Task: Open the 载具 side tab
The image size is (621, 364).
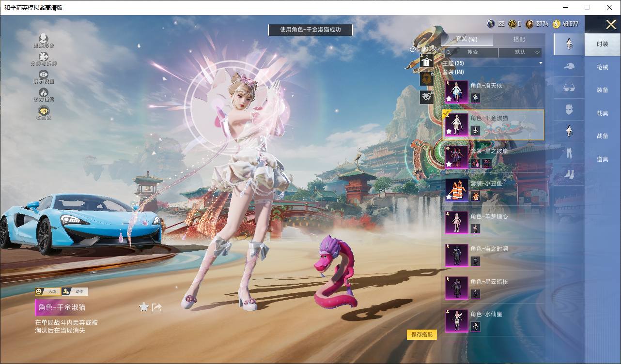Action: click(603, 113)
